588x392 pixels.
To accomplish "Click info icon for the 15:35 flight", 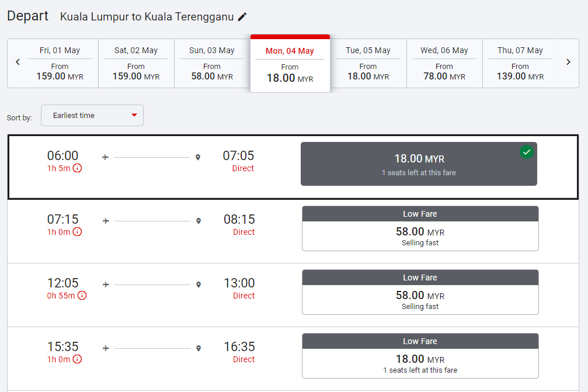I will [x=77, y=359].
